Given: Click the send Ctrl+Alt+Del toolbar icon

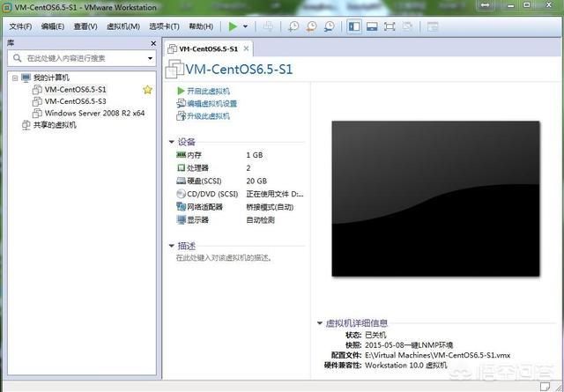Looking at the screenshot, I should [x=268, y=26].
